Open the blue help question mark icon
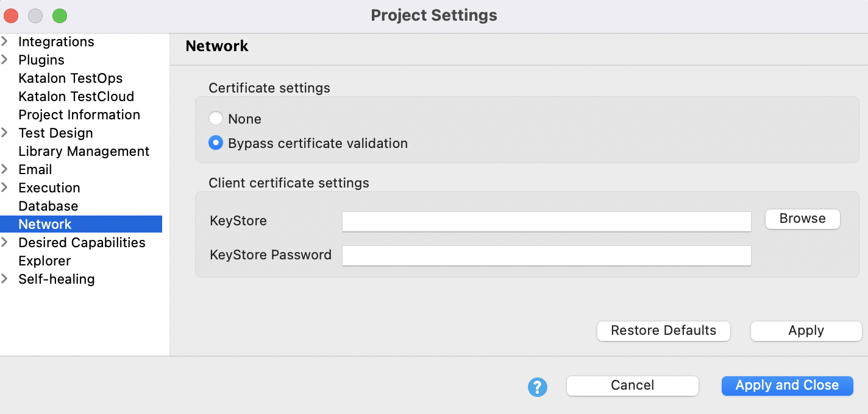The image size is (868, 414). coord(537,387)
